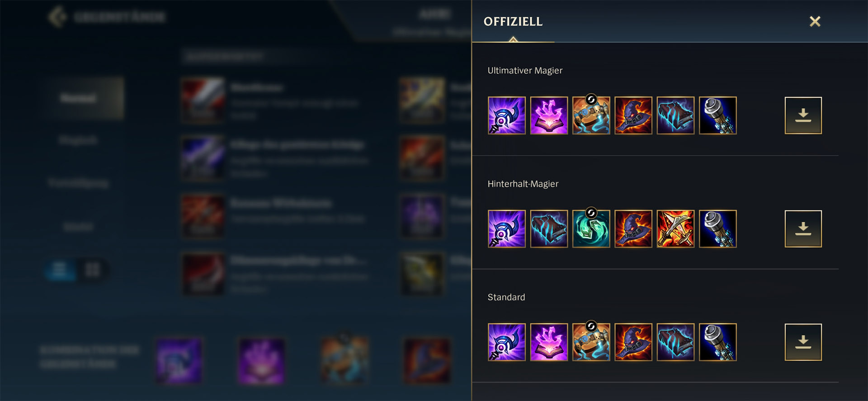Screen dimensions: 868x401
Task: Toggle the grid view mode in blurred sidebar
Action: pyautogui.click(x=93, y=270)
